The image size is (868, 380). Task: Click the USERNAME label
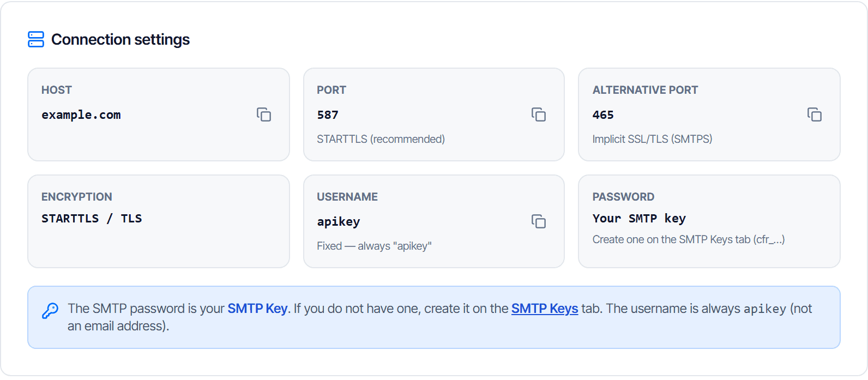pyautogui.click(x=347, y=197)
